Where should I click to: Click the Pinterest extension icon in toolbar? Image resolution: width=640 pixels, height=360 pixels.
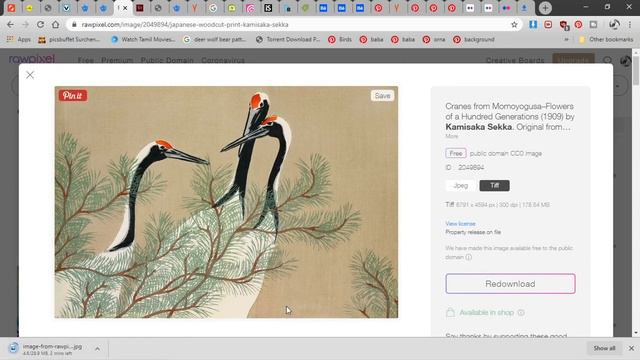[578, 24]
